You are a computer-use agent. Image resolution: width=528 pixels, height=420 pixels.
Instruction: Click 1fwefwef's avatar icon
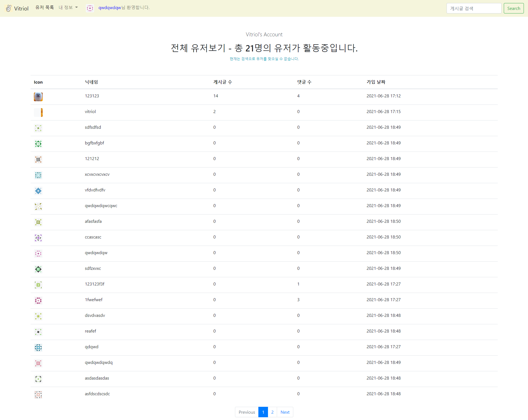[x=38, y=301]
